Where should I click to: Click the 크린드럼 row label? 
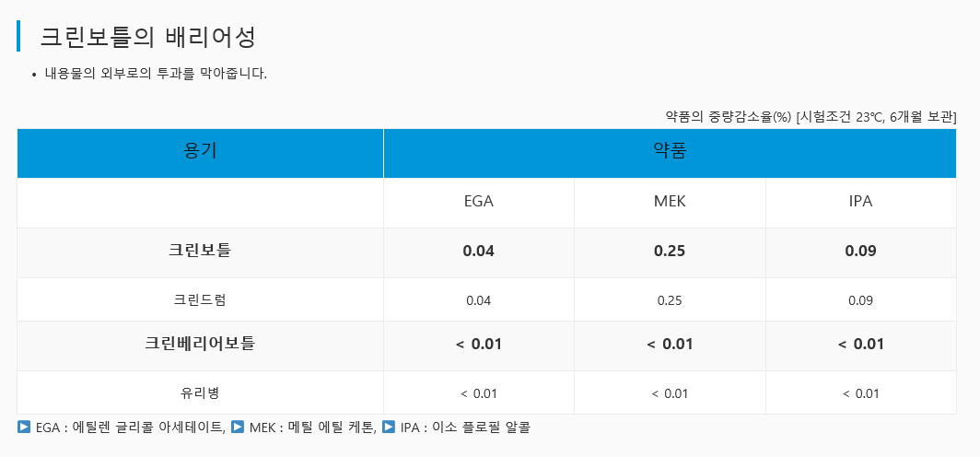(x=200, y=300)
